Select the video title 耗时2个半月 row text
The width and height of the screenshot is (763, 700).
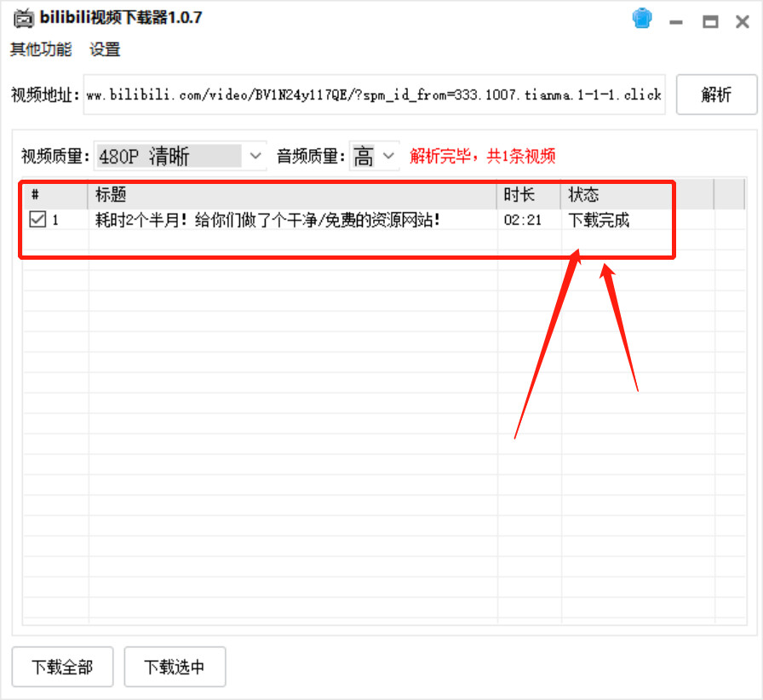pos(267,220)
